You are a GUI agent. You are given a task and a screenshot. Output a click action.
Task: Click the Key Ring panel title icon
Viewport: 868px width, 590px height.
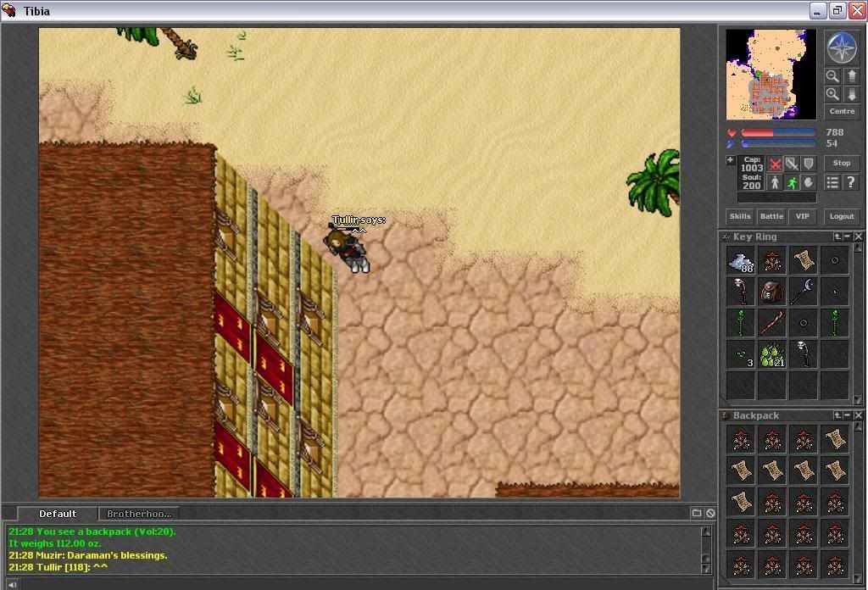click(x=726, y=237)
